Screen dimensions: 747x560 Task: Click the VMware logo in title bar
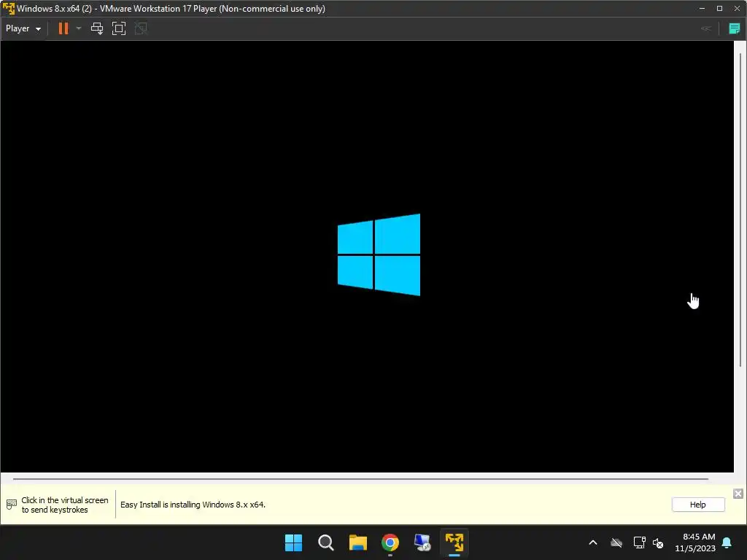(x=9, y=9)
